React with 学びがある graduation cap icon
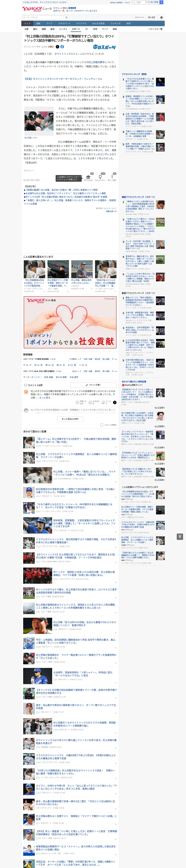 click(x=89, y=177)
